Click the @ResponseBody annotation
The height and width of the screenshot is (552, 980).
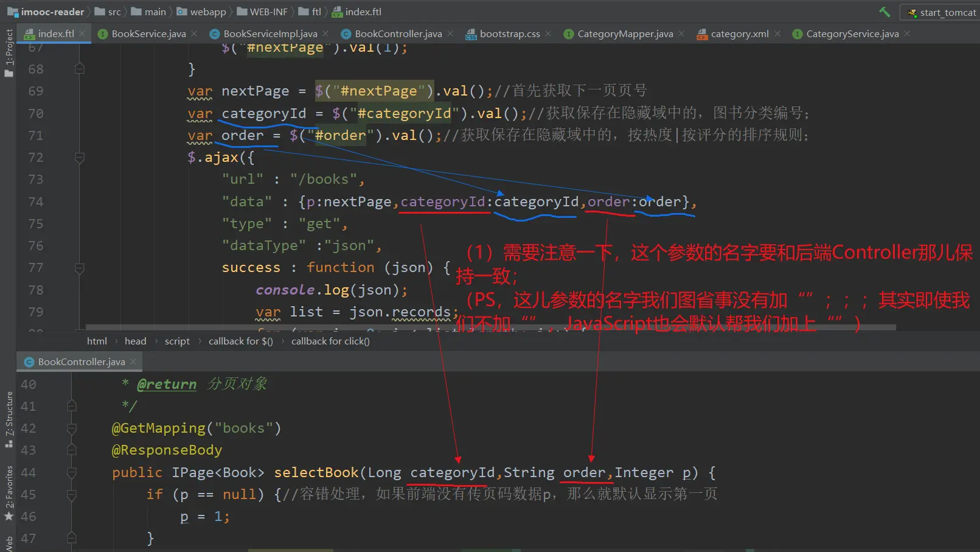(x=167, y=450)
